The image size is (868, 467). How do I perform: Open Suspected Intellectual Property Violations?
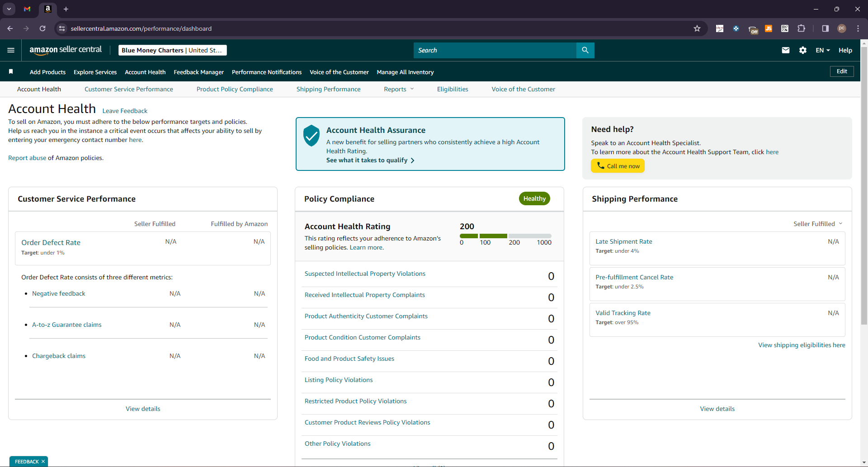365,274
